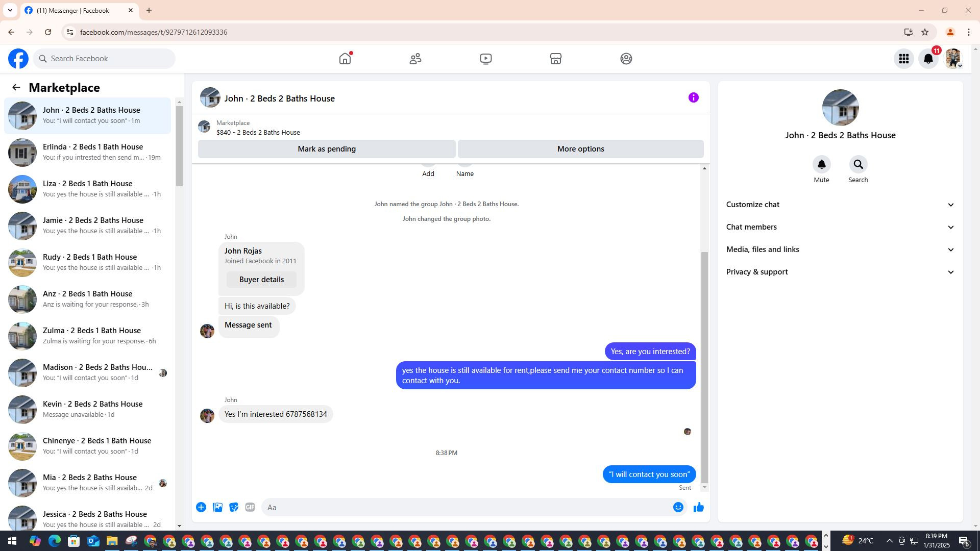The width and height of the screenshot is (980, 551).
Task: Open the Friends icon in top navigation
Action: (415, 59)
